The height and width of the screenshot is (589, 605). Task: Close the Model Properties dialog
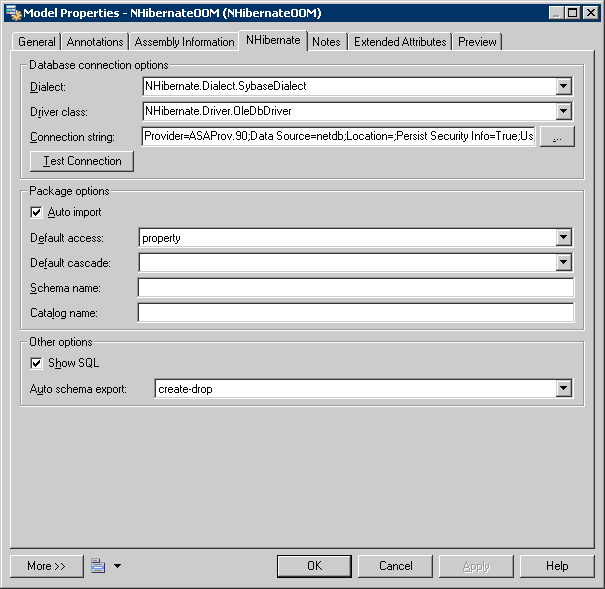click(x=591, y=13)
